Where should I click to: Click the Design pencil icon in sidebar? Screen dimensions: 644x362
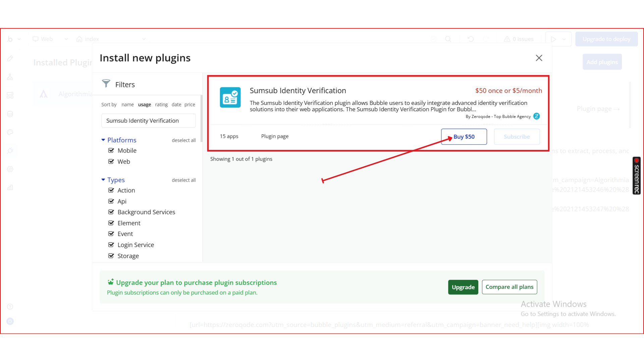10,59
